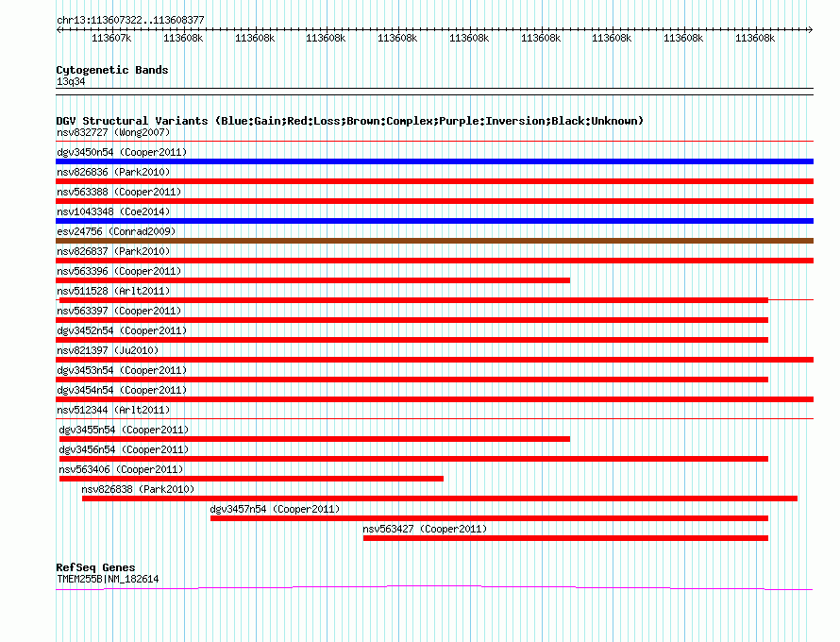Click the dgv3455n54 (Cooper2011) label
Viewport: 840px width, 642px height.
(124, 430)
